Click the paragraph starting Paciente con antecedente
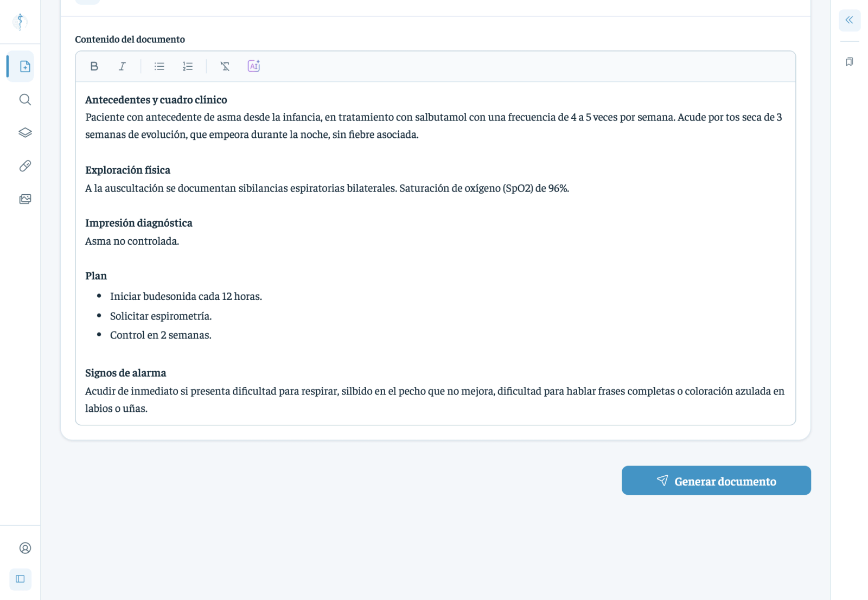The image size is (868, 600). point(434,125)
